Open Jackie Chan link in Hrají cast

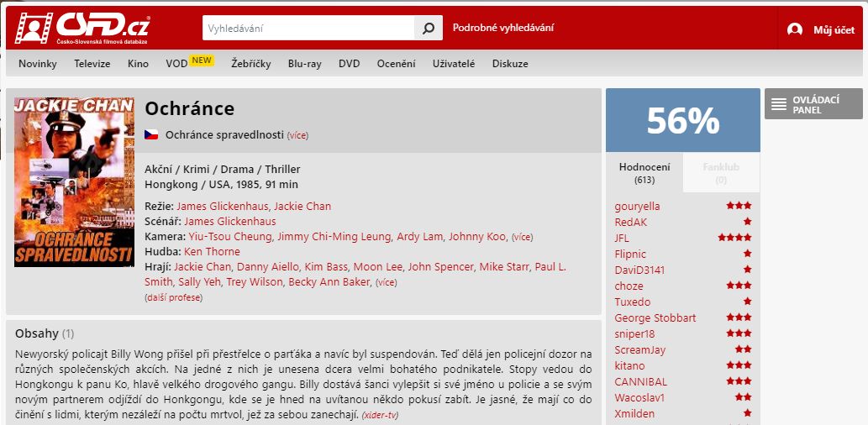[203, 267]
